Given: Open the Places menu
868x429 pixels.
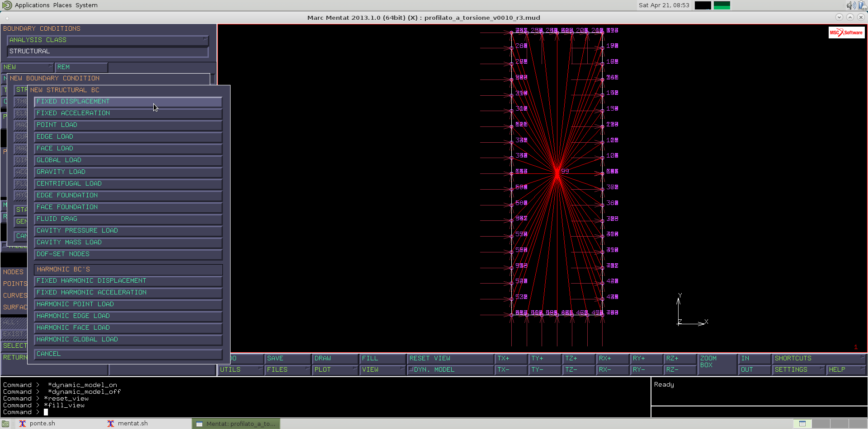Looking at the screenshot, I should pos(62,5).
